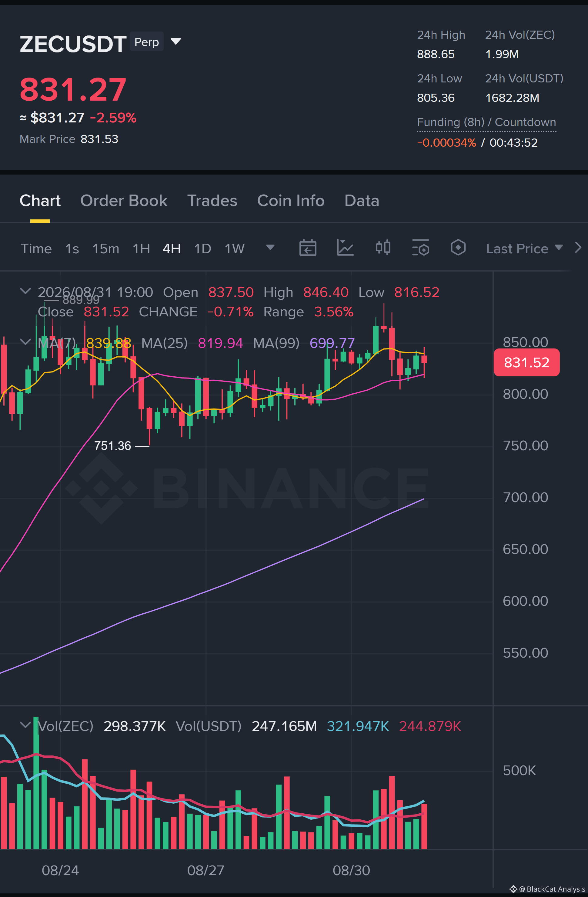Tap the ZECUSDT symbol title
The height and width of the screenshot is (897, 588).
point(73,44)
